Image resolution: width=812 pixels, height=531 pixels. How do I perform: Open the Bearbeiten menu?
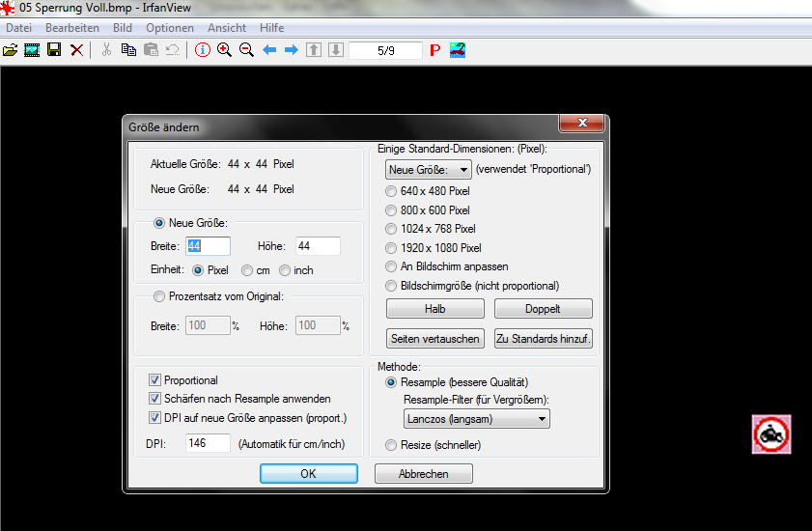tap(72, 28)
